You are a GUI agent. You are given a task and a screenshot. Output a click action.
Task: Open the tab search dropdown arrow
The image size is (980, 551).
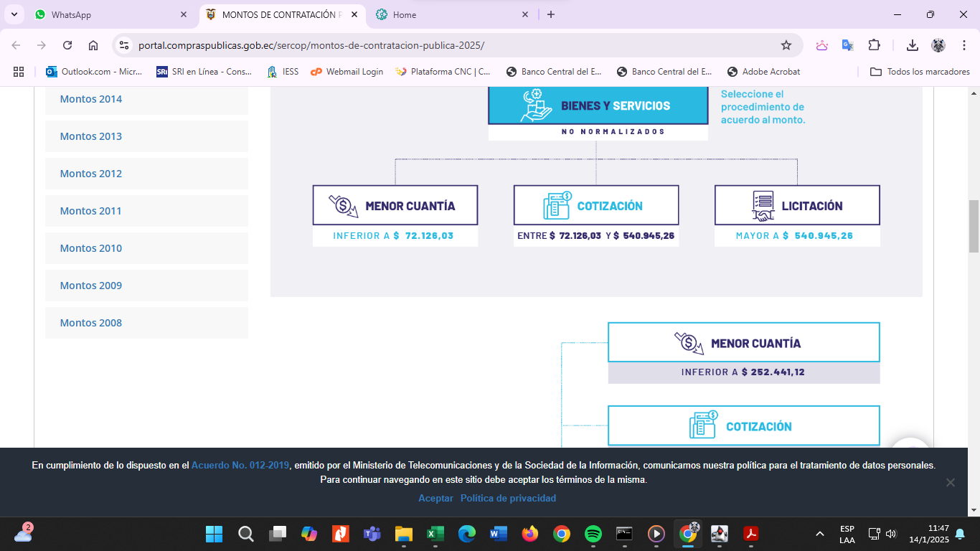click(14, 14)
